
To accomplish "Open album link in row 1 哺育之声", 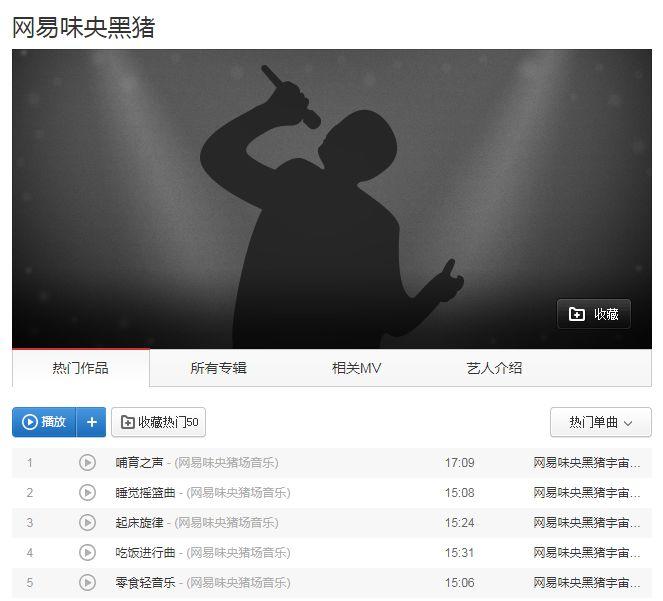I will (586, 463).
